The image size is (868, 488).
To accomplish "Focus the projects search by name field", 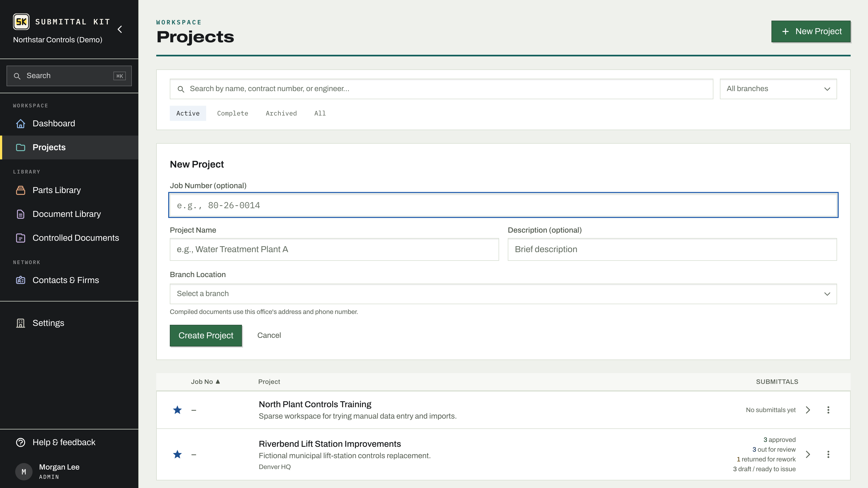I will click(441, 89).
